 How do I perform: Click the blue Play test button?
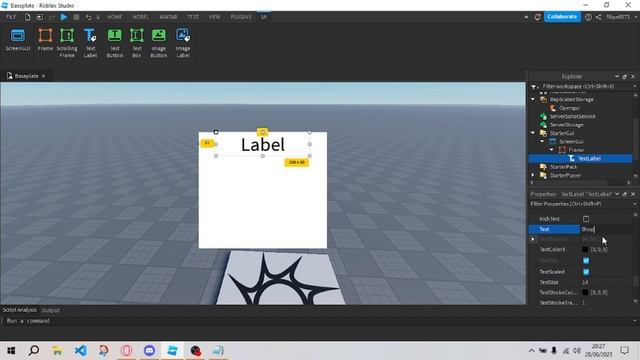[x=64, y=17]
